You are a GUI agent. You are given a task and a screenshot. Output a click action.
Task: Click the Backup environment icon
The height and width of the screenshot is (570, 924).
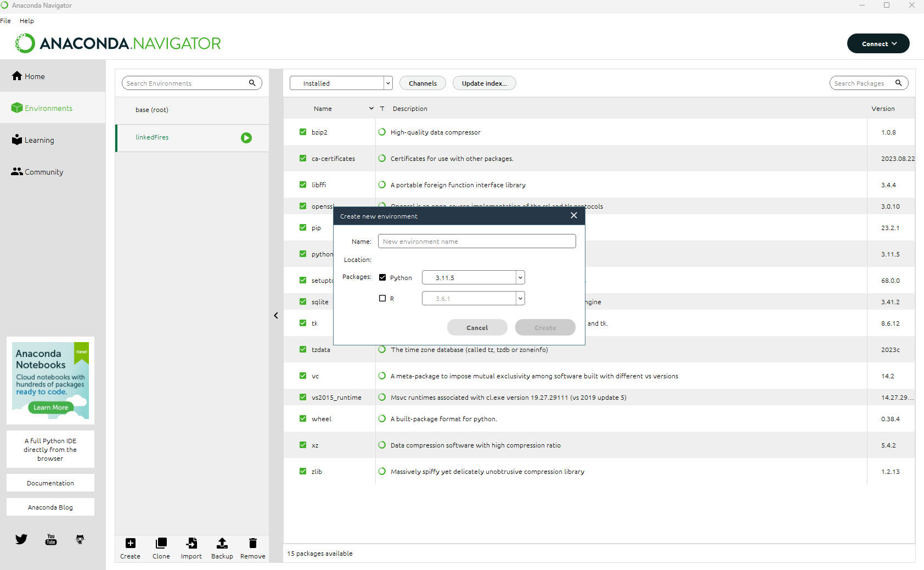222,543
